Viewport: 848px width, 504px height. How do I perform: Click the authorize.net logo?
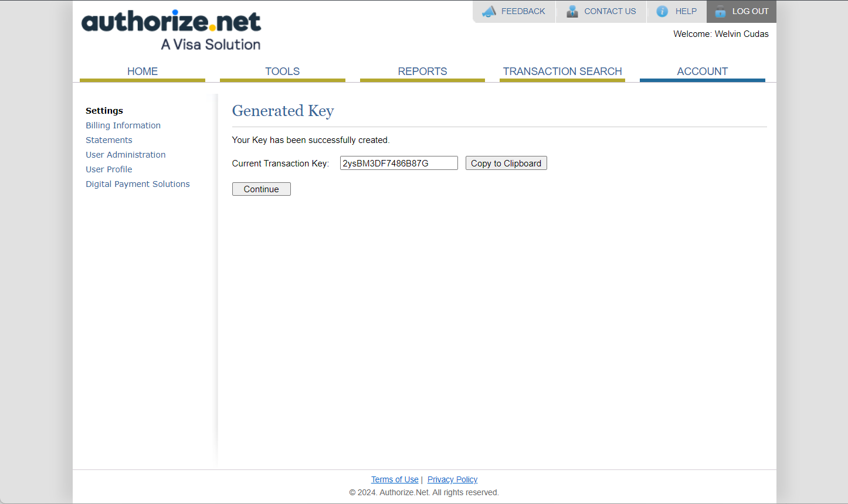click(171, 30)
